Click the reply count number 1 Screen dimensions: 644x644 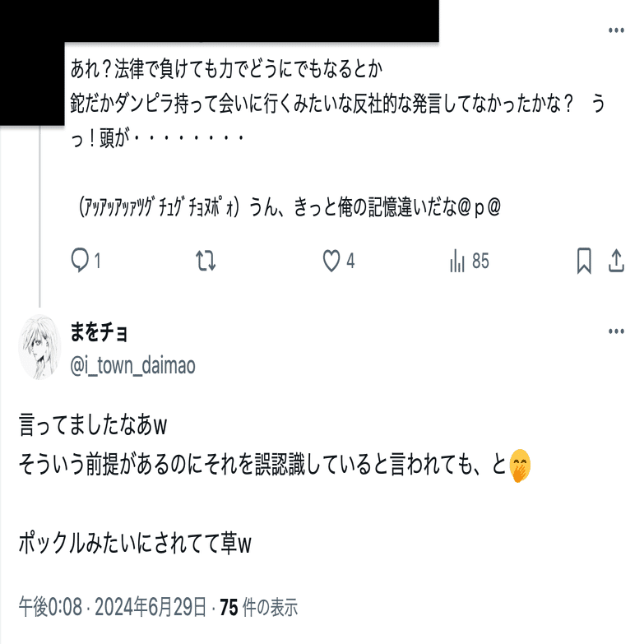click(x=97, y=261)
